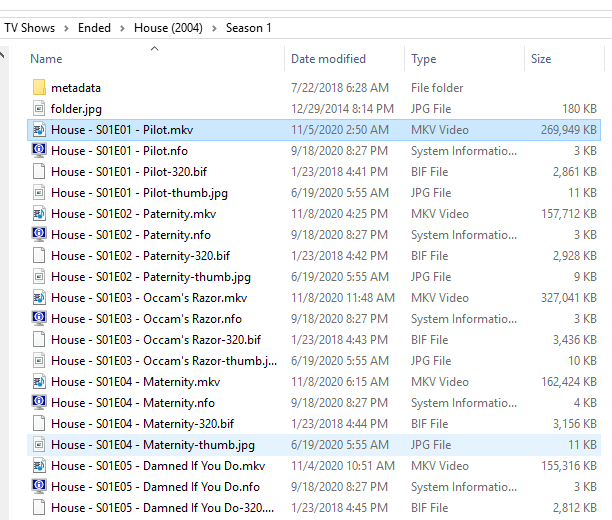This screenshot has width=612, height=520.
Task: Click the Paternity.mkv video file icon
Action: (x=39, y=214)
